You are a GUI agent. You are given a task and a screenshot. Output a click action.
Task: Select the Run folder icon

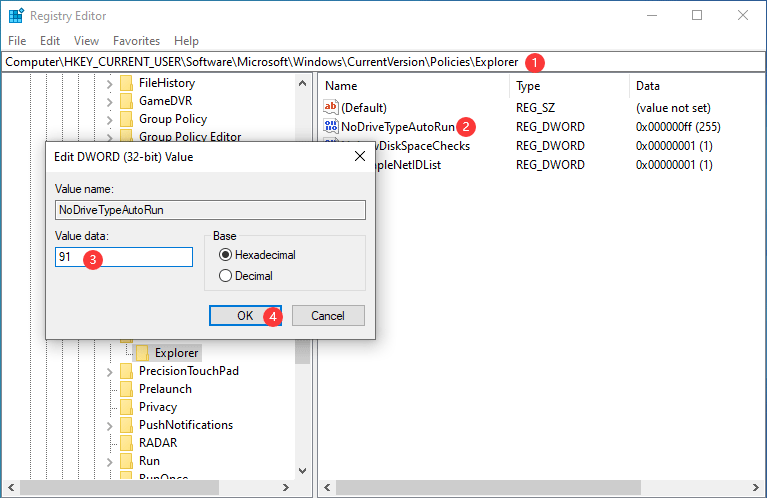pos(126,461)
